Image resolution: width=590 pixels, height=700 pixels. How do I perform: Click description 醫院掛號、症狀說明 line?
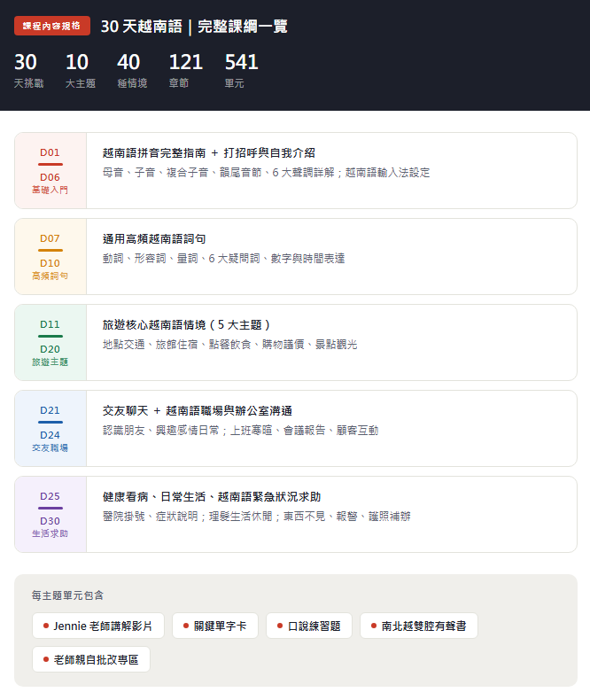(x=257, y=516)
